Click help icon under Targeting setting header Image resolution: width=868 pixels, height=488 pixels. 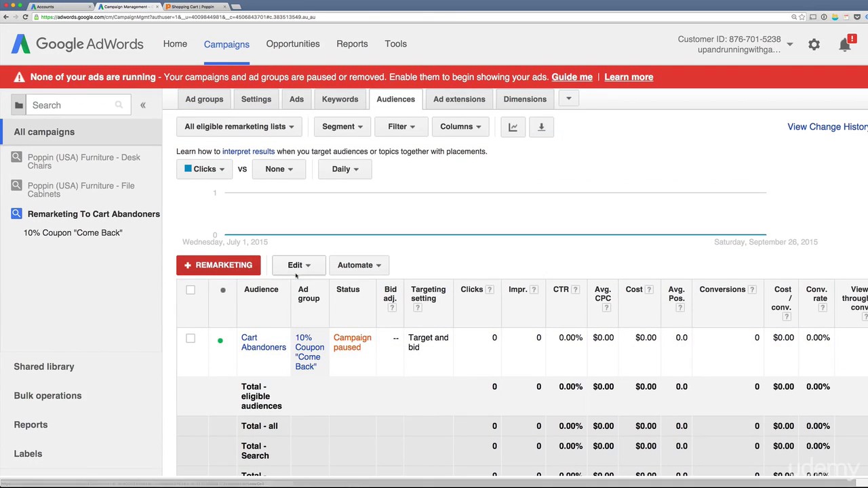(x=417, y=308)
